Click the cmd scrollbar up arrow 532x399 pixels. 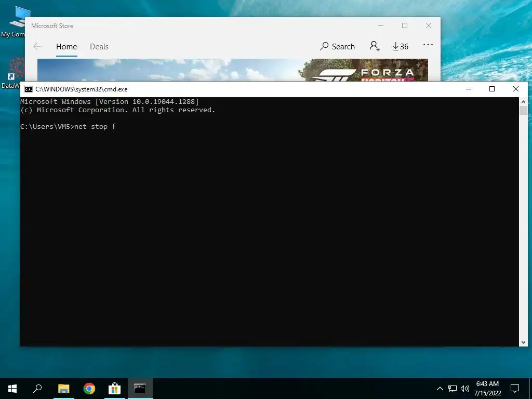523,101
